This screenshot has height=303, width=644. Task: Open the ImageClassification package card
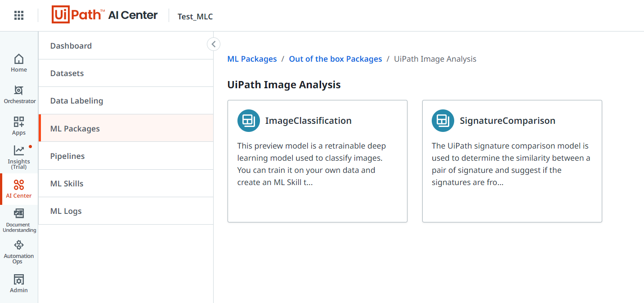(317, 161)
